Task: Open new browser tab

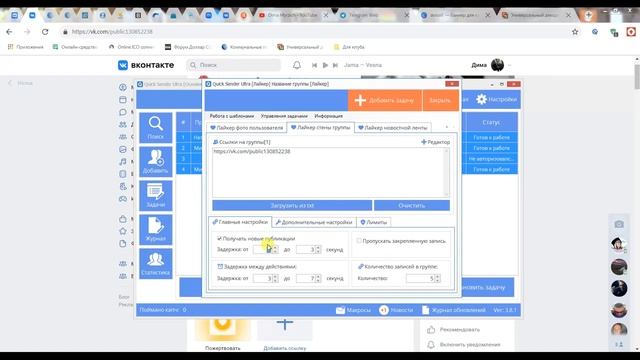Action: click(588, 15)
